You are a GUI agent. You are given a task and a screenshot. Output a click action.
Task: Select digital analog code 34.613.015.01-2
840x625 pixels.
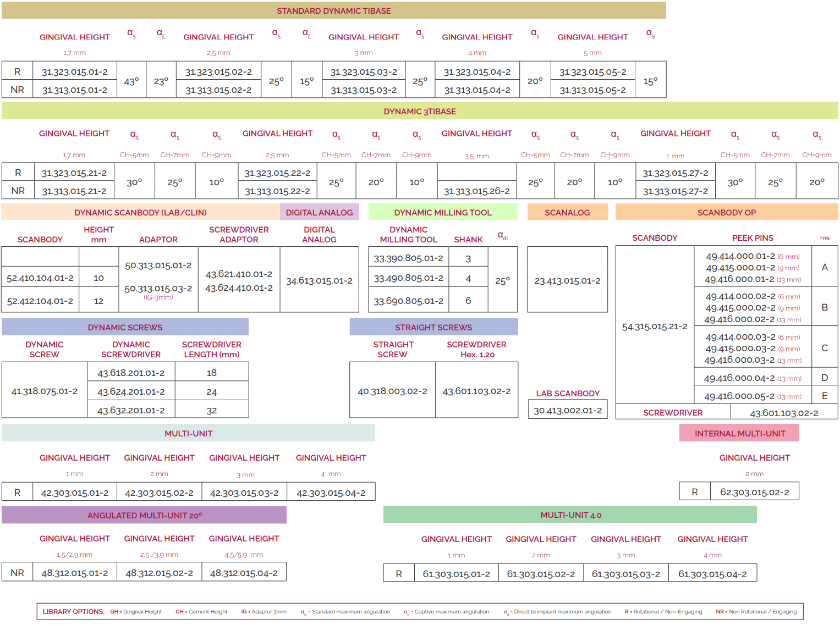pyautogui.click(x=319, y=281)
